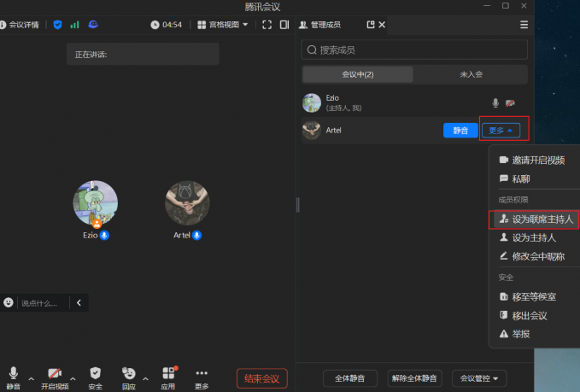Expand arrow beside 回应 reactions
This screenshot has width=580, height=392.
146,378
